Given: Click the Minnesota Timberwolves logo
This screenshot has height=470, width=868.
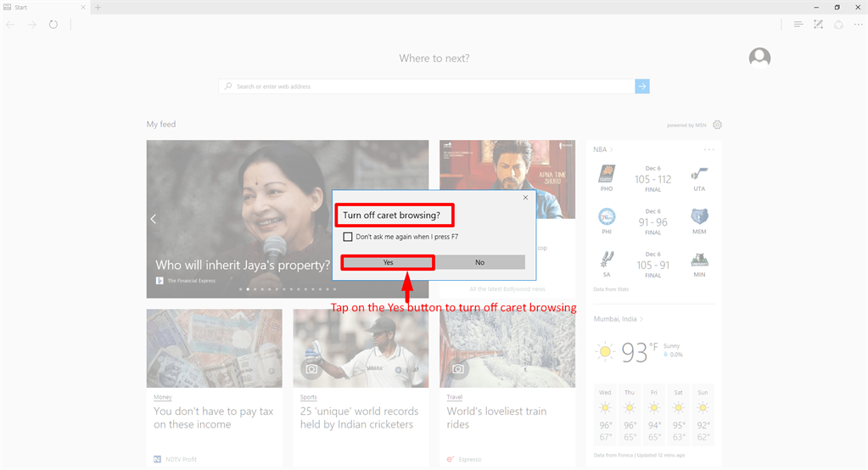Looking at the screenshot, I should click(x=699, y=259).
